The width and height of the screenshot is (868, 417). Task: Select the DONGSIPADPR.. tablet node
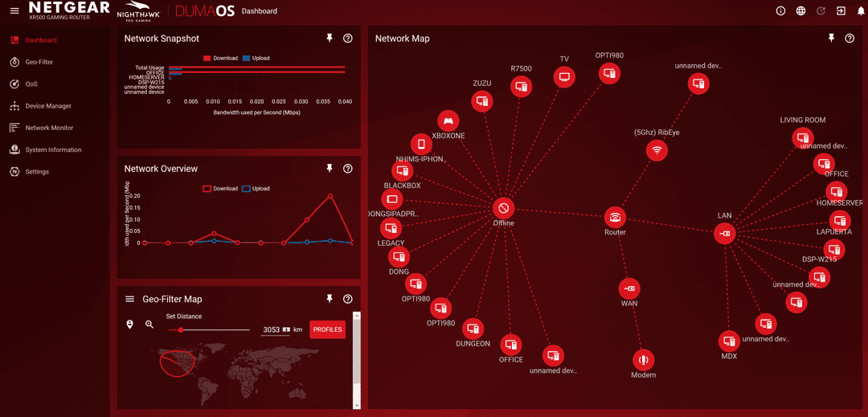point(392,198)
